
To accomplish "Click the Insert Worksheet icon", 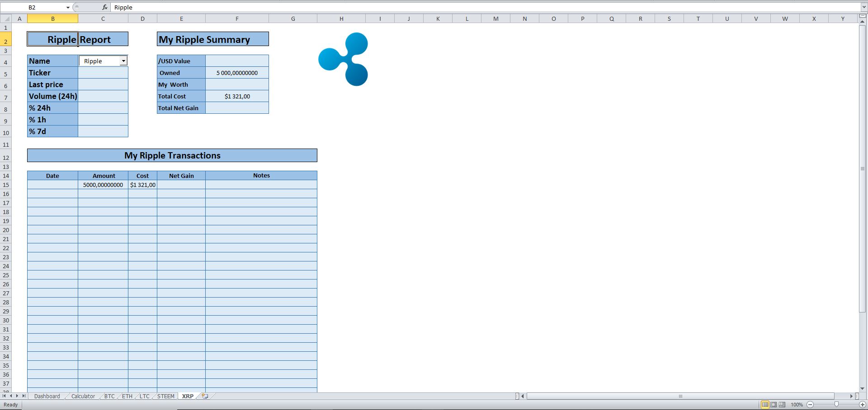I will 203,396.
